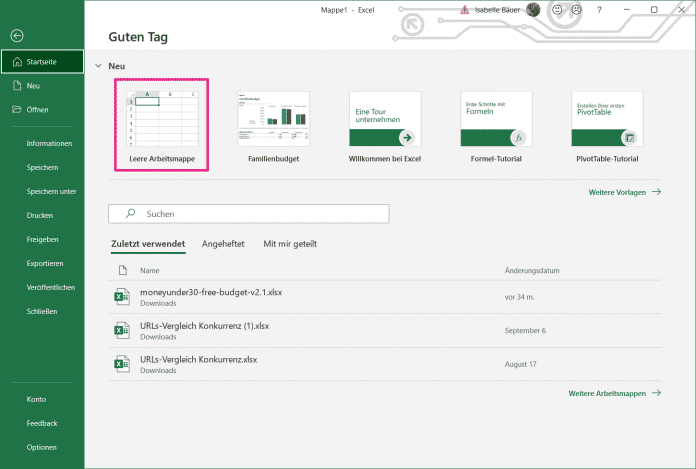Click the Name column header
Screen dimensions: 696x469
pyautogui.click(x=150, y=270)
